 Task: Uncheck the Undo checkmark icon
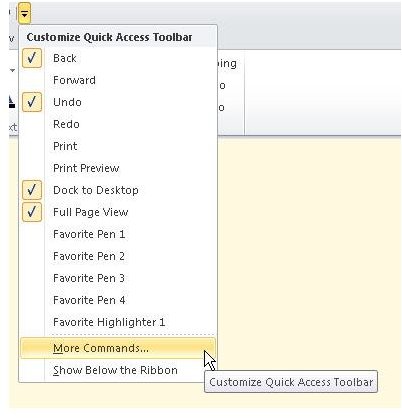tap(32, 102)
